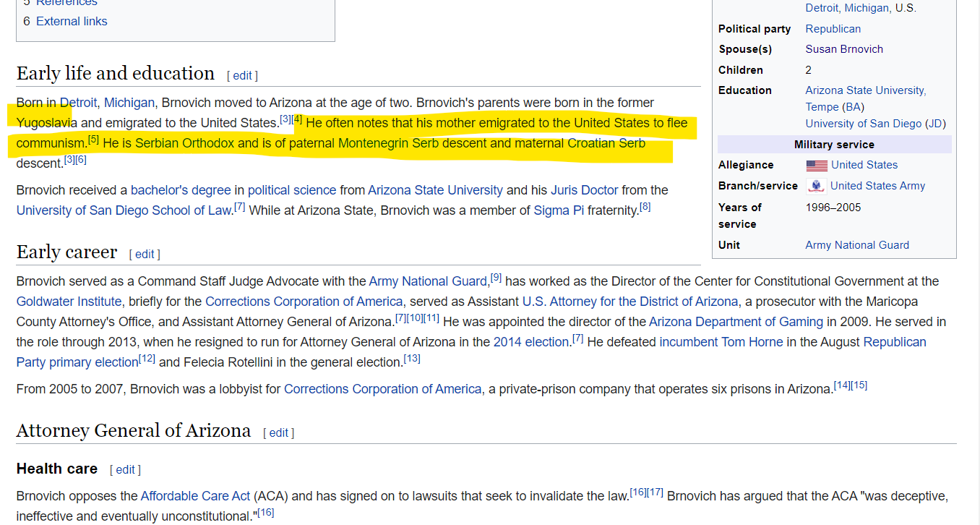This screenshot has width=980, height=525.
Task: Open Arizona State University link in paragraph
Action: pos(435,190)
